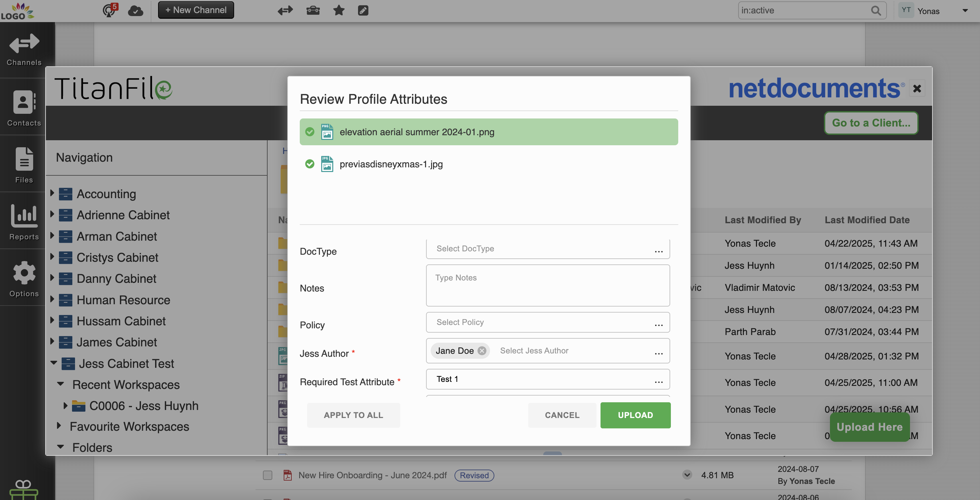Expand the Accounting cabinet
This screenshot has height=500, width=980.
point(53,193)
